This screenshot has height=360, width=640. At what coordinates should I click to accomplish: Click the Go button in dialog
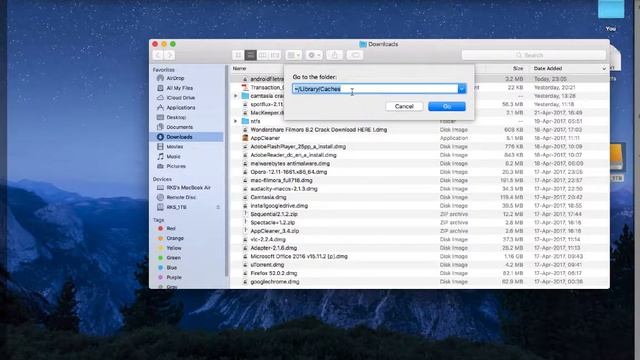(x=447, y=107)
